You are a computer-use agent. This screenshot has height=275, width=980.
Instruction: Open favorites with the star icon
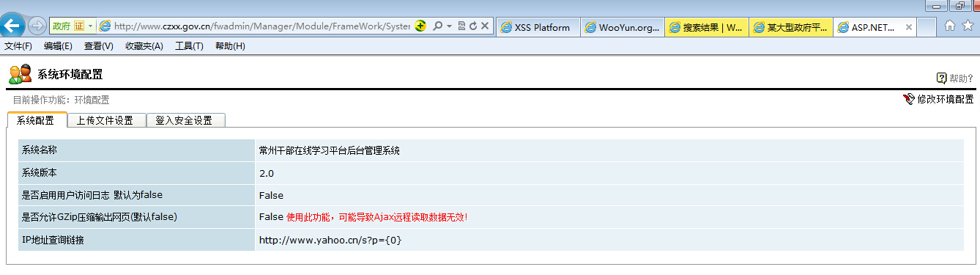tap(968, 26)
